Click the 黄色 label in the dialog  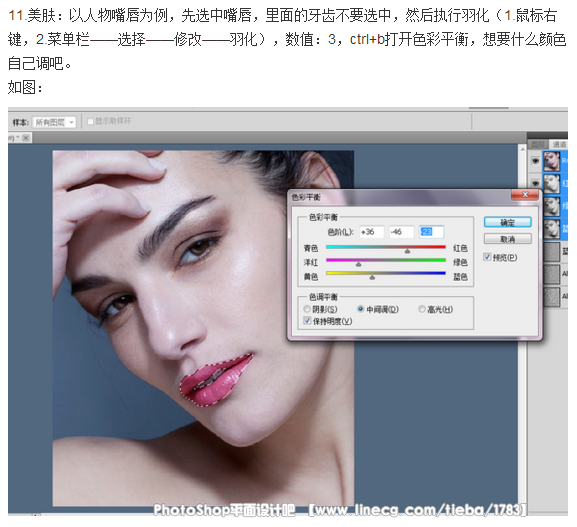(311, 277)
